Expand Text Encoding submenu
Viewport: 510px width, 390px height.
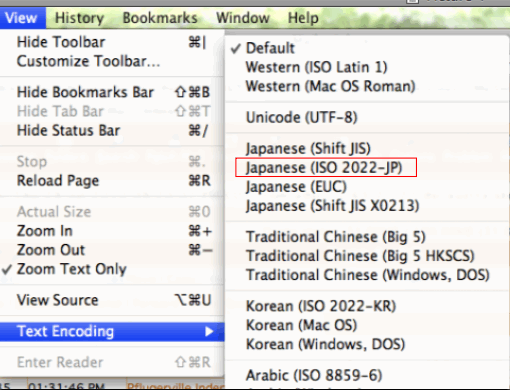point(112,331)
